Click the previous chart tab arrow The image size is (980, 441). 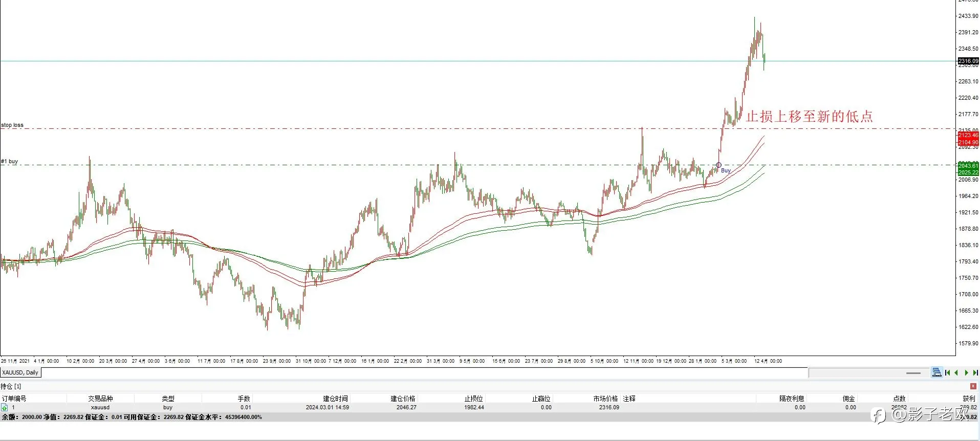point(956,373)
